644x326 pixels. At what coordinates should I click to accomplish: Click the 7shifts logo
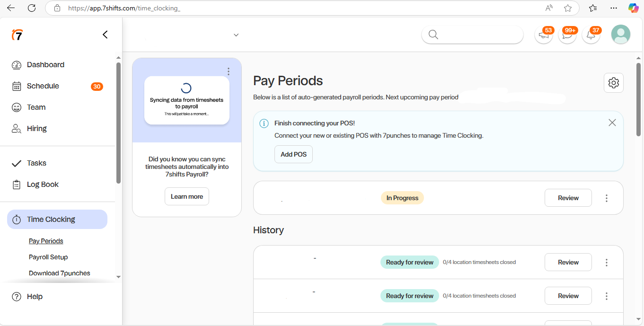point(17,35)
